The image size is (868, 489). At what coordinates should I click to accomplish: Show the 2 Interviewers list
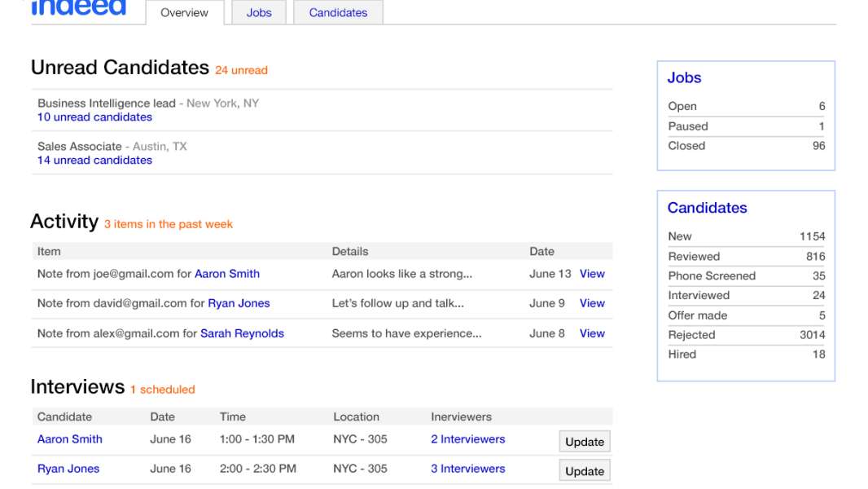(467, 439)
